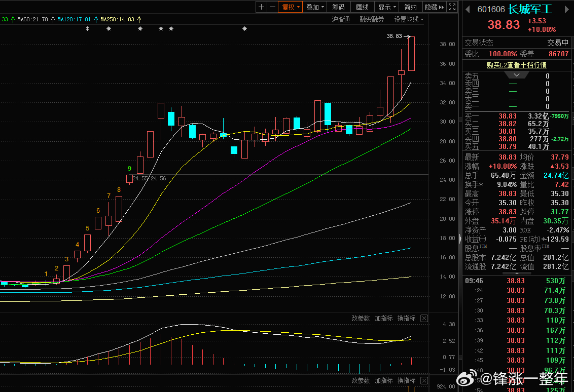This screenshot has height=392, width=574.
Task: Open the 复权 adjustment dropdown
Action: (x=291, y=7)
